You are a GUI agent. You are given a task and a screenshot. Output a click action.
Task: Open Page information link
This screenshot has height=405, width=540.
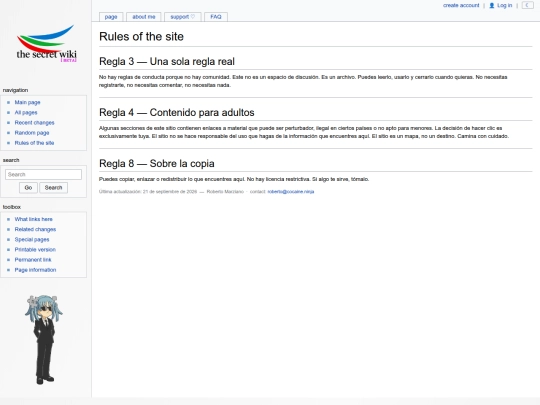click(x=35, y=270)
